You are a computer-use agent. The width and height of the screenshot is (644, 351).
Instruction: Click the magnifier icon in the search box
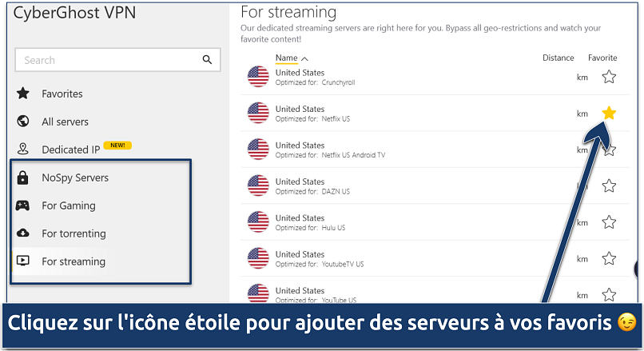coord(208,60)
